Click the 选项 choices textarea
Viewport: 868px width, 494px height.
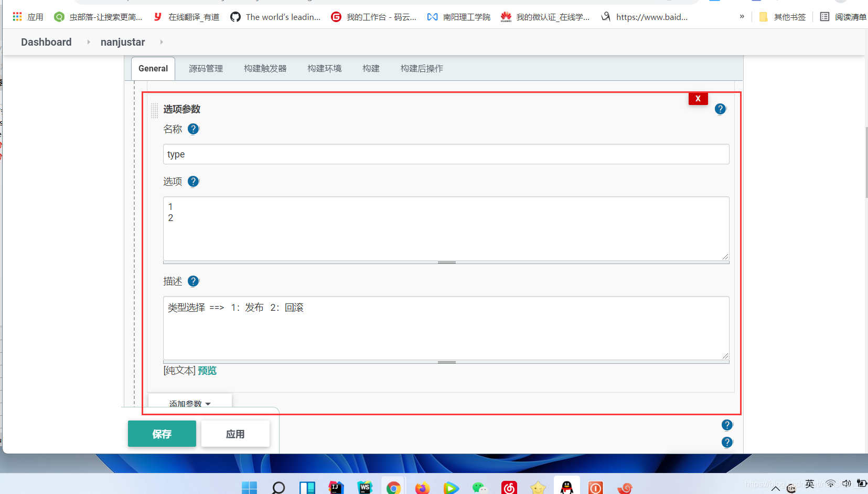coord(446,228)
